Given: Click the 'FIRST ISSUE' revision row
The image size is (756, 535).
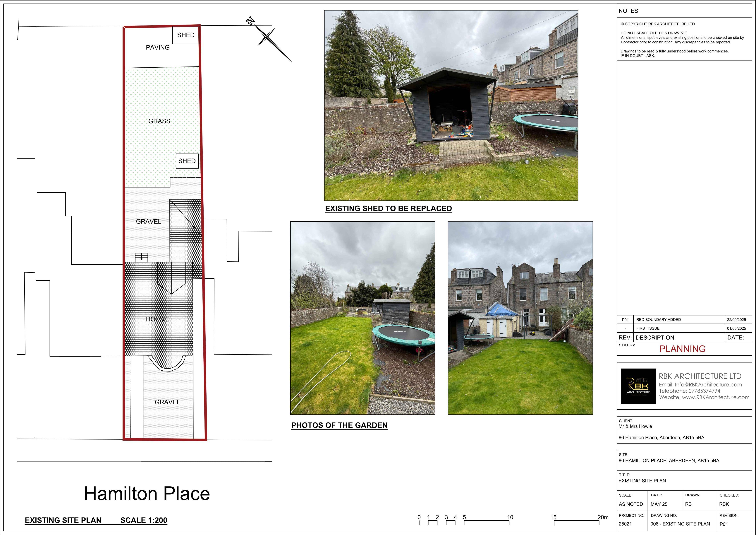Looking at the screenshot, I should [x=684, y=328].
